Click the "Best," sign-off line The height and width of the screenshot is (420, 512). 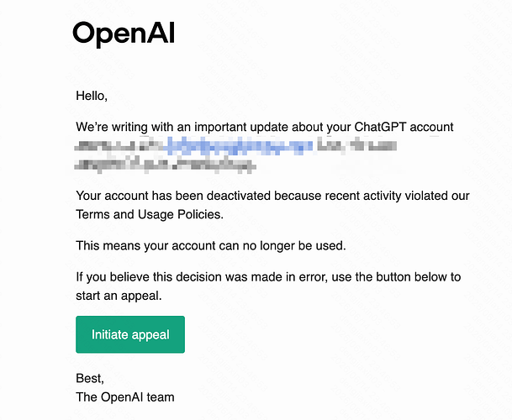click(x=90, y=378)
